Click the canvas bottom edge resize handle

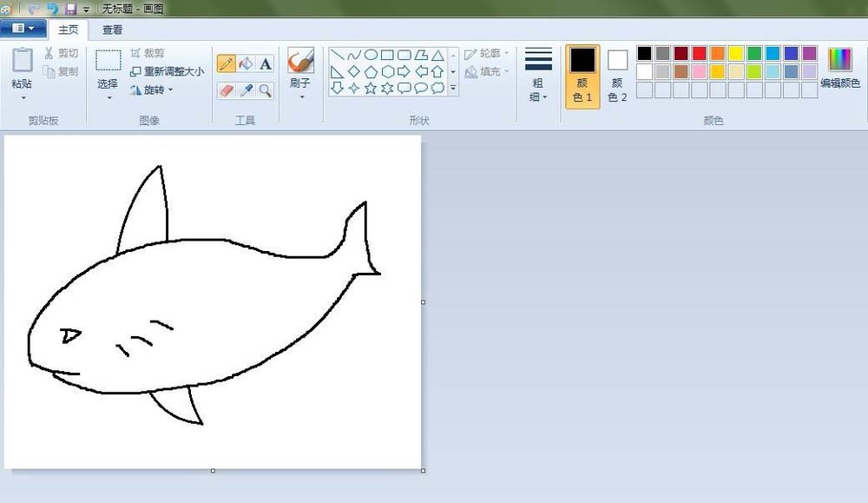214,471
